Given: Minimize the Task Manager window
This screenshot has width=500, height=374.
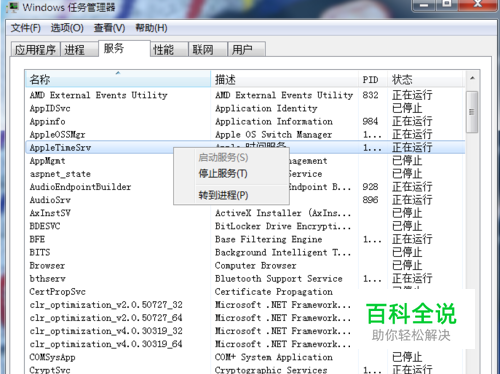Looking at the screenshot, I should (424, 5).
